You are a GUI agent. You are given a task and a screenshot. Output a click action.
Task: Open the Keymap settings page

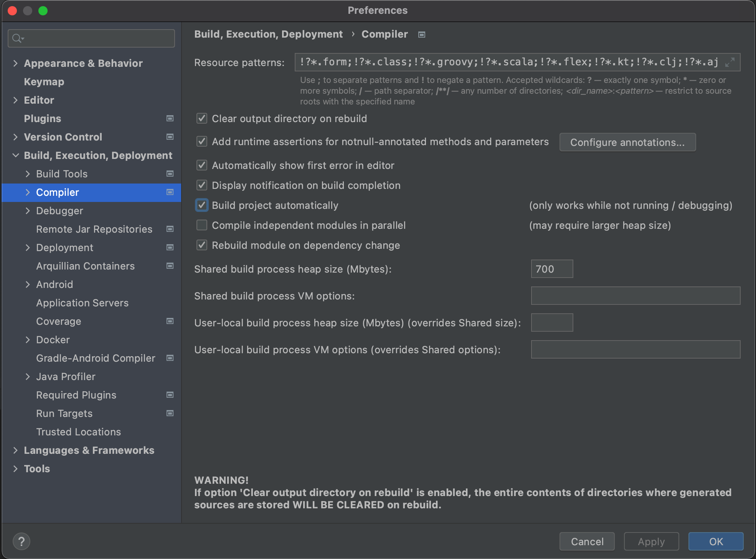pyautogui.click(x=44, y=81)
